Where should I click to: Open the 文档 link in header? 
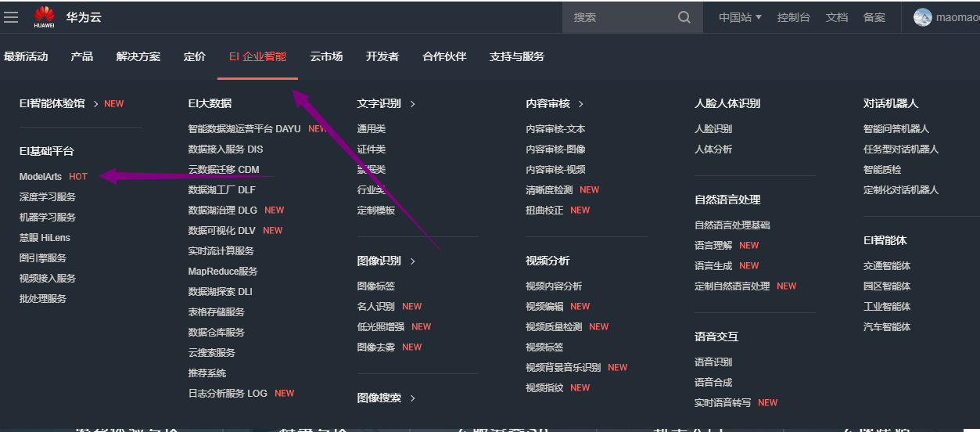coord(837,17)
